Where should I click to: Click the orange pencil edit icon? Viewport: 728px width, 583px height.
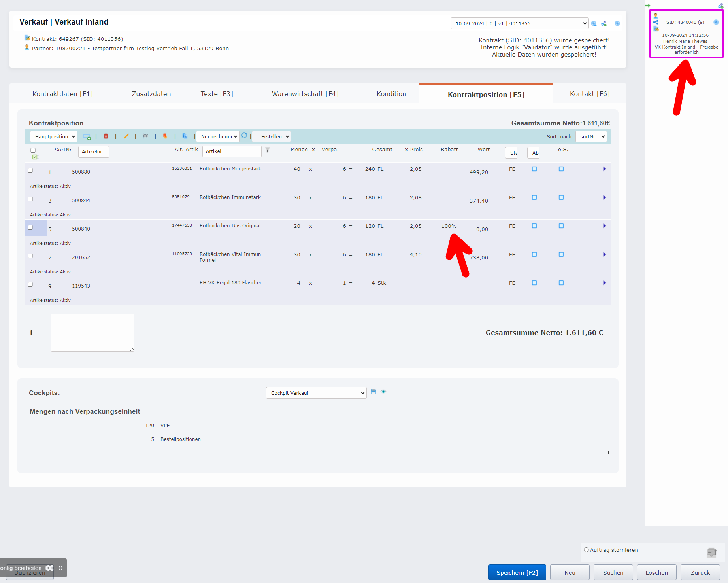tap(126, 136)
